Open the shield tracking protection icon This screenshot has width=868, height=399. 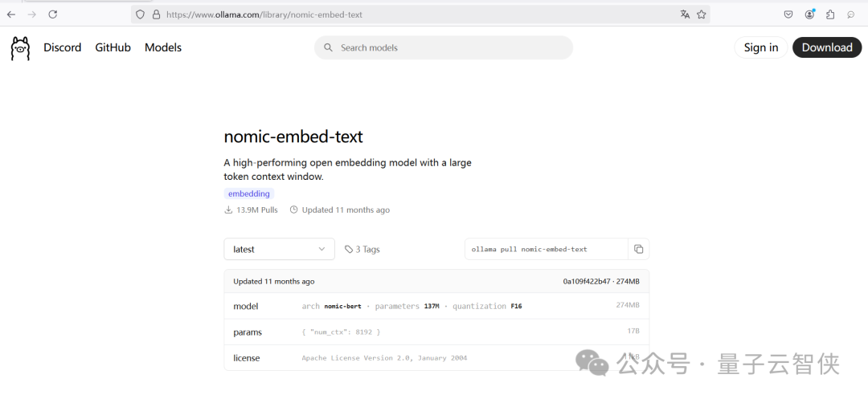(x=141, y=14)
